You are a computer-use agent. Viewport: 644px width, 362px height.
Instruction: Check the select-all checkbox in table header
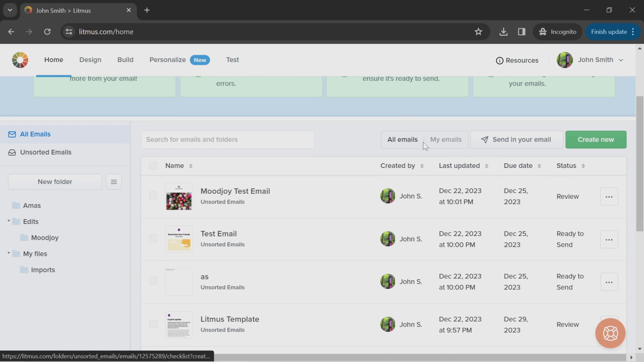pyautogui.click(x=153, y=166)
